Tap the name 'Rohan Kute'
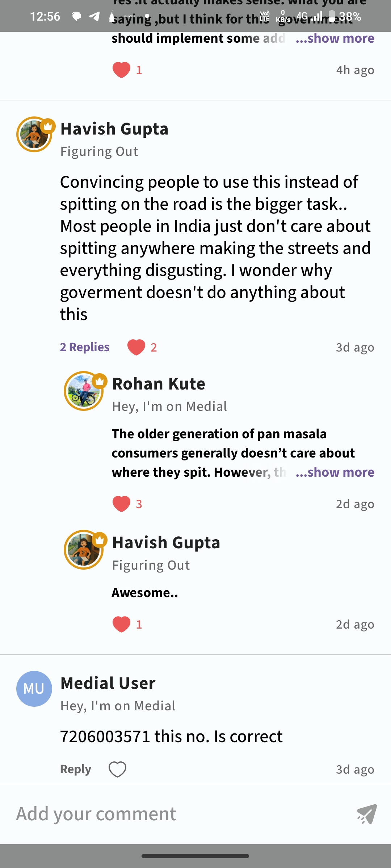Image resolution: width=391 pixels, height=868 pixels. pos(159,384)
